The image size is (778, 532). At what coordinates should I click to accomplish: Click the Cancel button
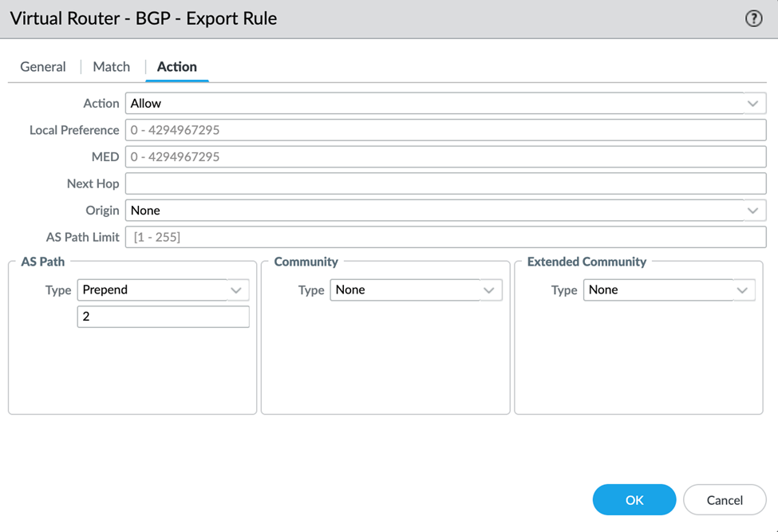(x=725, y=499)
